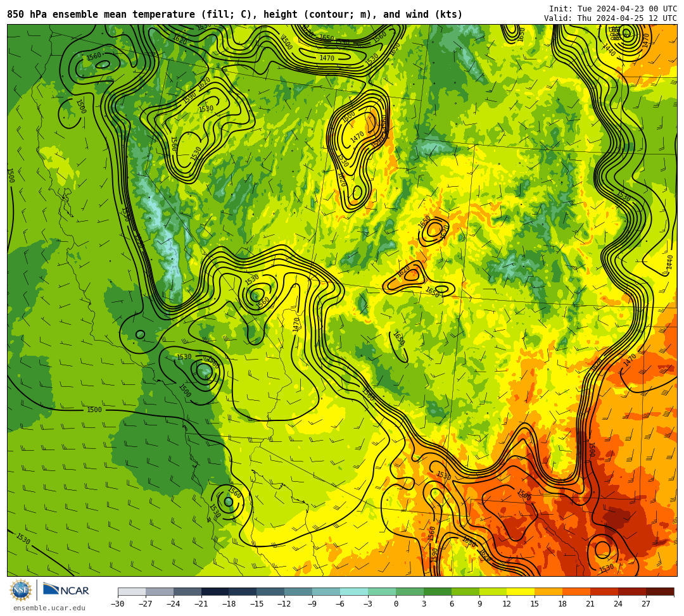Screen dimensions: 684x616
Task: Click the Valid: Thu 2024-04-25 12 UTC text
Action: click(611, 18)
